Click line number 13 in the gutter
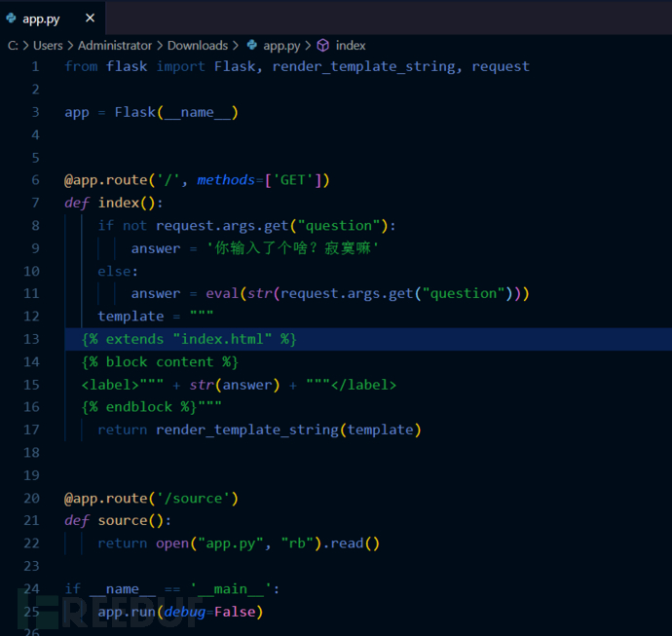672x636 pixels. pos(32,339)
